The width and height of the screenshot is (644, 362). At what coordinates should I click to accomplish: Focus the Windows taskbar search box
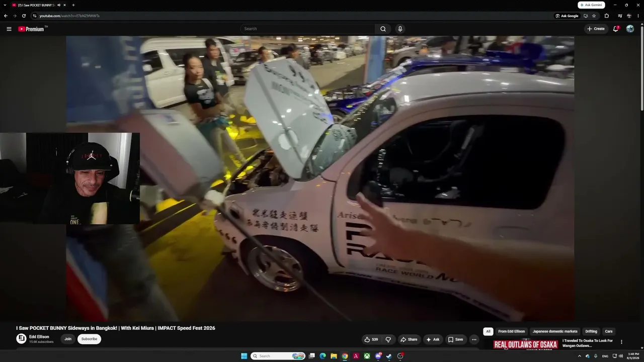(x=278, y=356)
